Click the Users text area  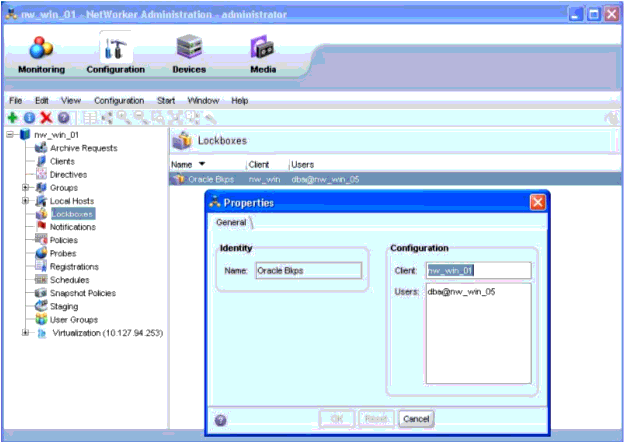tap(478, 333)
